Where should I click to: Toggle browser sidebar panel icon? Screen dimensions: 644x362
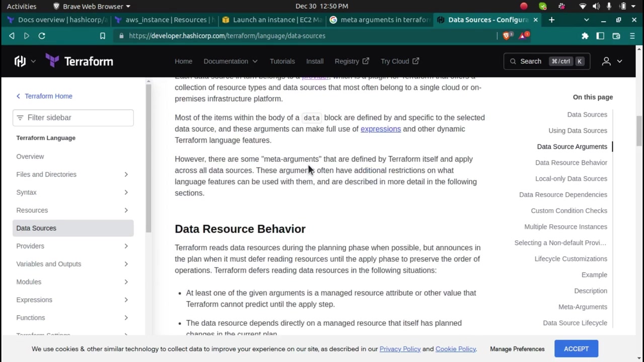point(600,36)
